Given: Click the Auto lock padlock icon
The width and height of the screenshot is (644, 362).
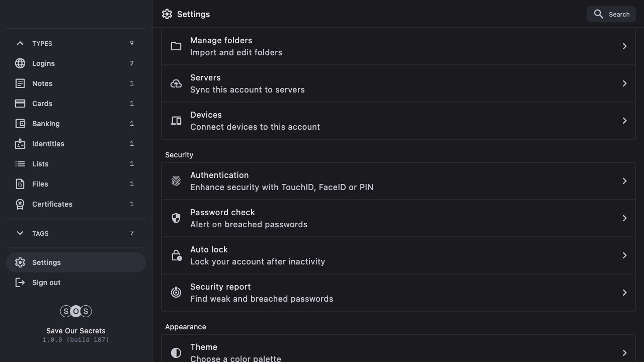Looking at the screenshot, I should pyautogui.click(x=176, y=255).
